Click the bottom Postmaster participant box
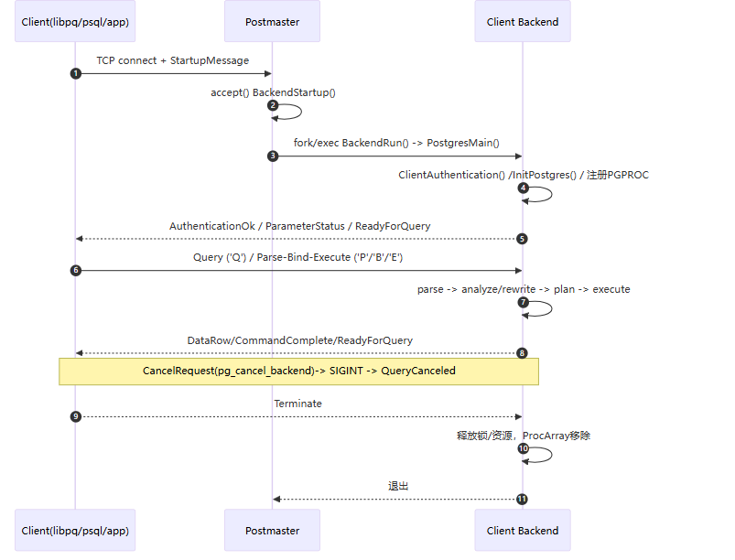 pos(272,530)
